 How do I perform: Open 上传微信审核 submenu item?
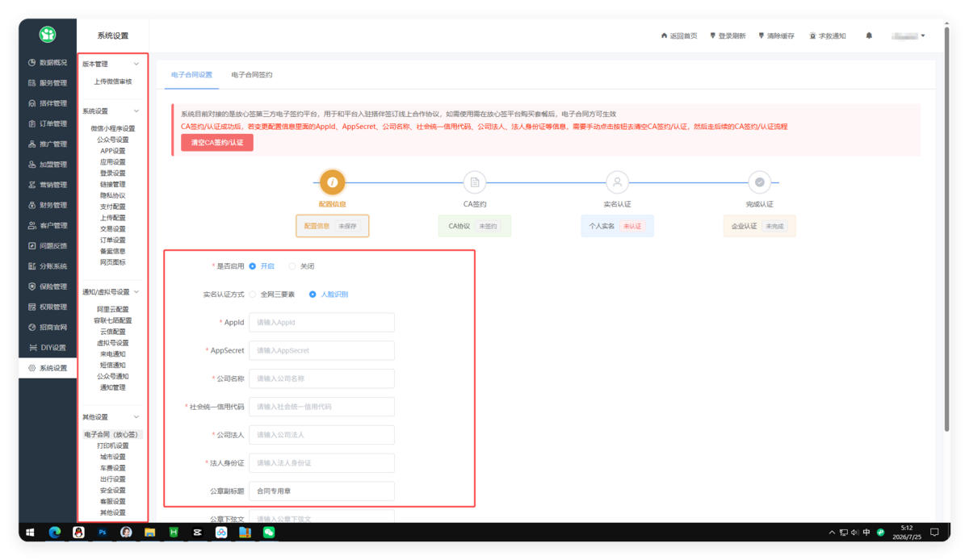click(112, 81)
